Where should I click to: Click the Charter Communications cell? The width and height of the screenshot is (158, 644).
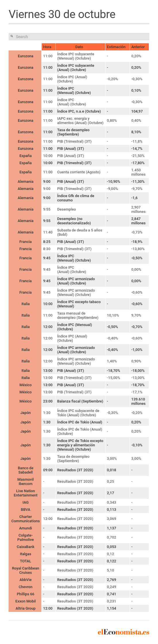[25, 519]
